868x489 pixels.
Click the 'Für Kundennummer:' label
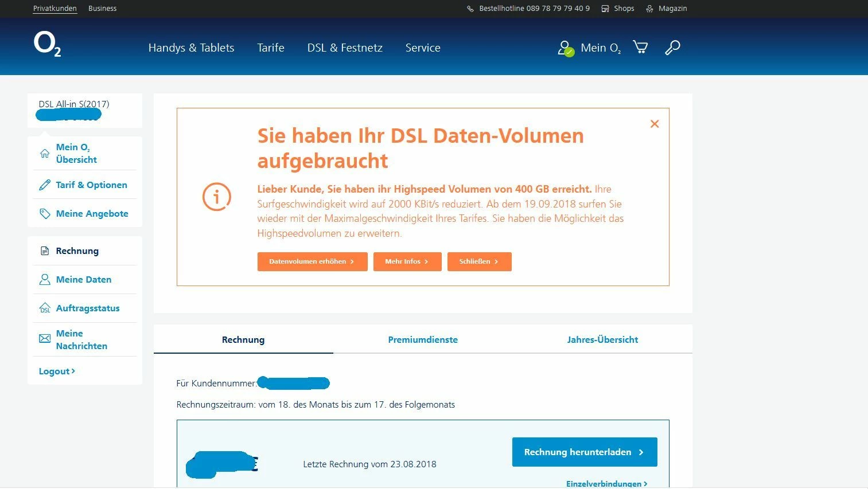click(216, 383)
